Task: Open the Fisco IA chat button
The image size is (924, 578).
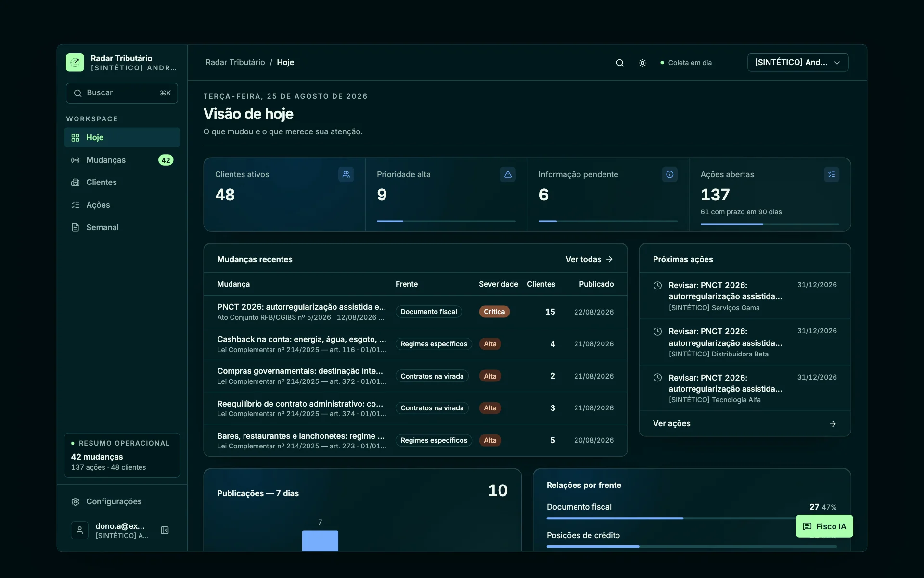Action: (x=824, y=526)
